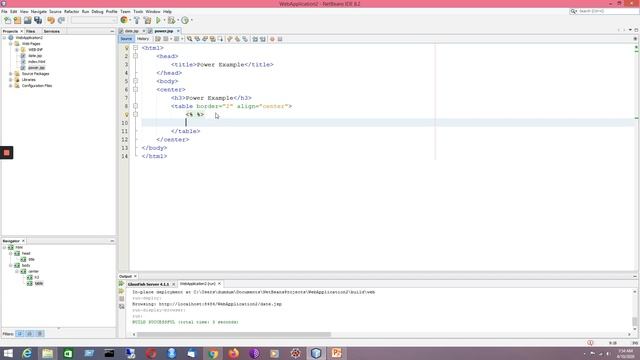Screen dimensions: 640x360
Task: Close the power.jsp editor tab
Action: tap(178, 31)
